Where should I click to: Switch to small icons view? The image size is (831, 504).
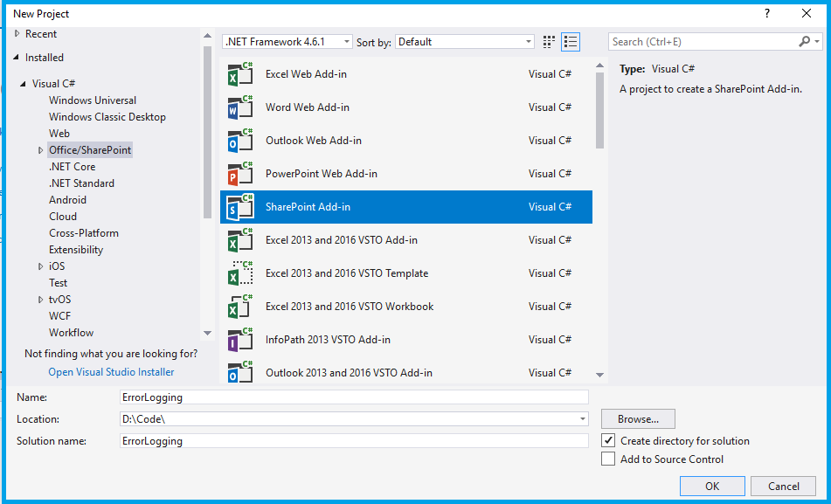point(549,42)
